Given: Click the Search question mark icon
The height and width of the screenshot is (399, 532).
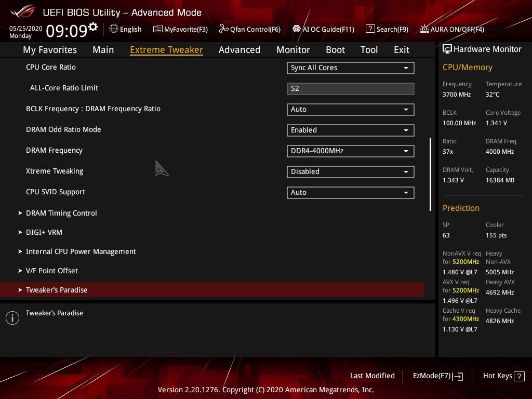Looking at the screenshot, I should (370, 29).
